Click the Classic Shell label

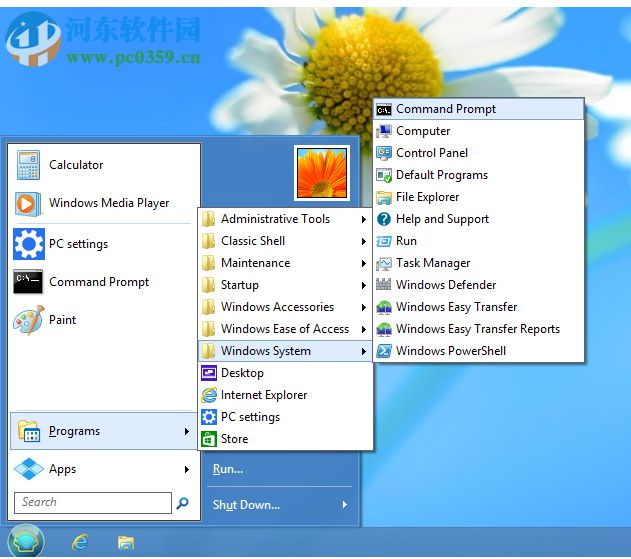253,241
